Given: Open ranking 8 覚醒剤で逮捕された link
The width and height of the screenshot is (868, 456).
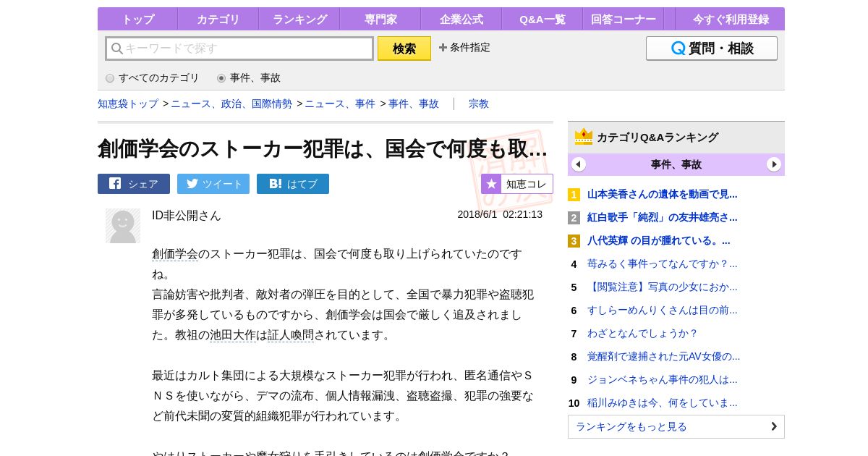Looking at the screenshot, I should (x=664, y=356).
